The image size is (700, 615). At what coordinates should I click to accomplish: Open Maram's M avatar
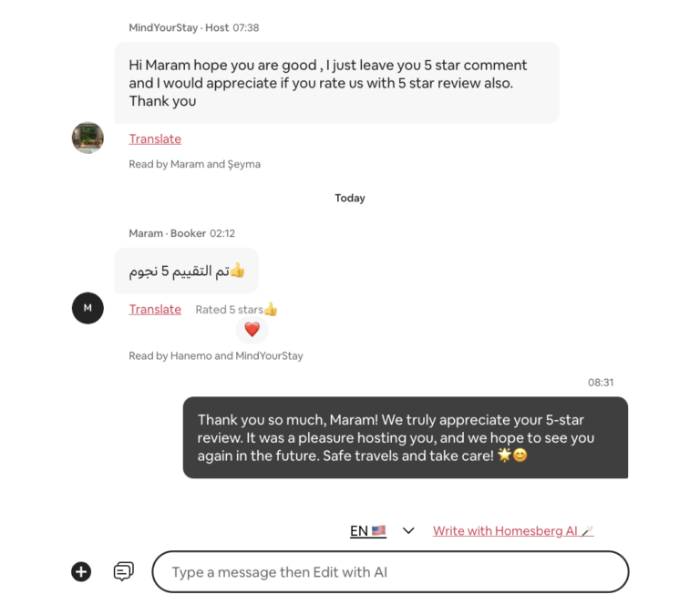[x=87, y=308]
